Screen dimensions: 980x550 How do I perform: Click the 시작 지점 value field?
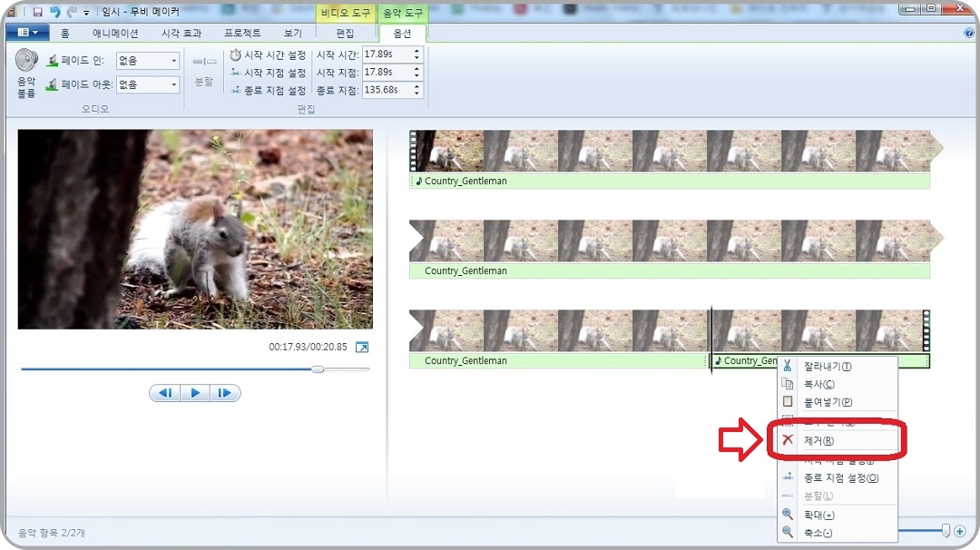[387, 73]
